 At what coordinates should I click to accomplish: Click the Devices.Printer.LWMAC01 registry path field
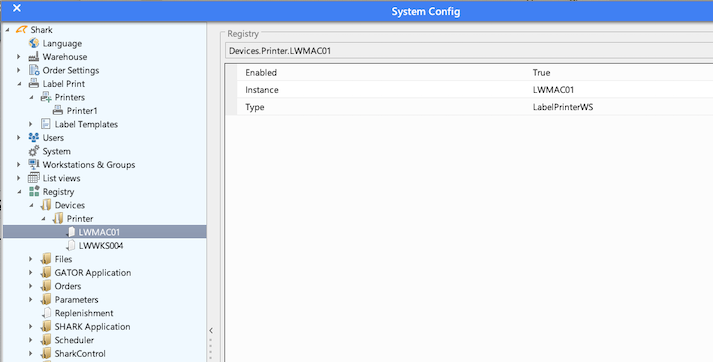click(x=469, y=51)
